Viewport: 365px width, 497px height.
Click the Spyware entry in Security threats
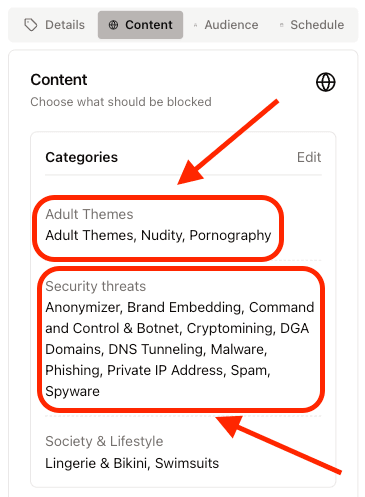click(73, 391)
